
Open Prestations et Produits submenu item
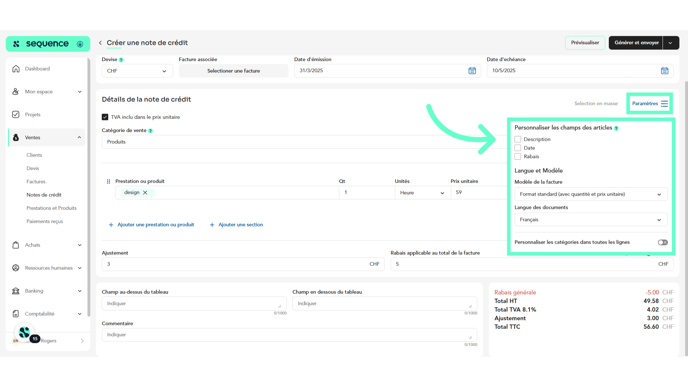51,208
